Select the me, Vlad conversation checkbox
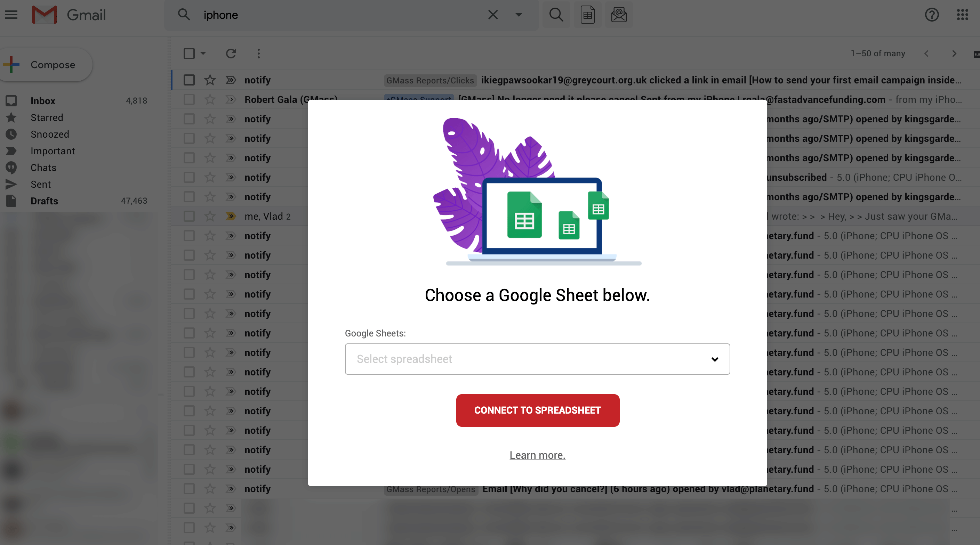Viewport: 980px width, 545px height. point(189,217)
